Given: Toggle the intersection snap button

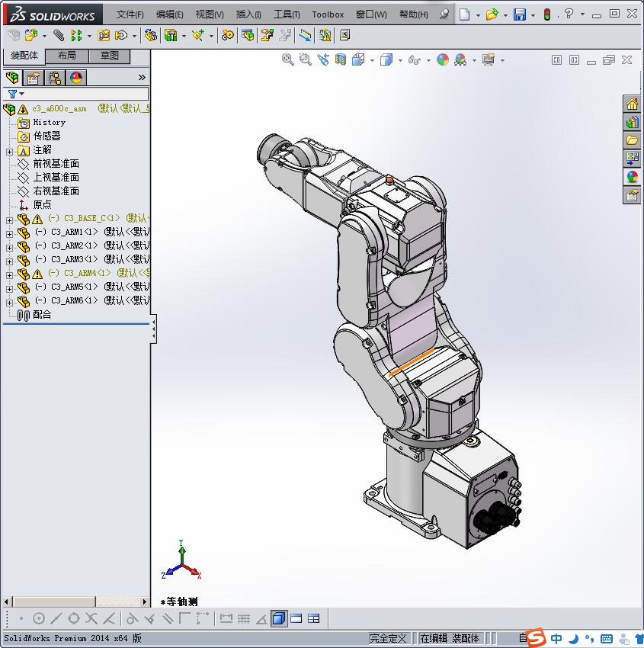Looking at the screenshot, I should pos(91,618).
